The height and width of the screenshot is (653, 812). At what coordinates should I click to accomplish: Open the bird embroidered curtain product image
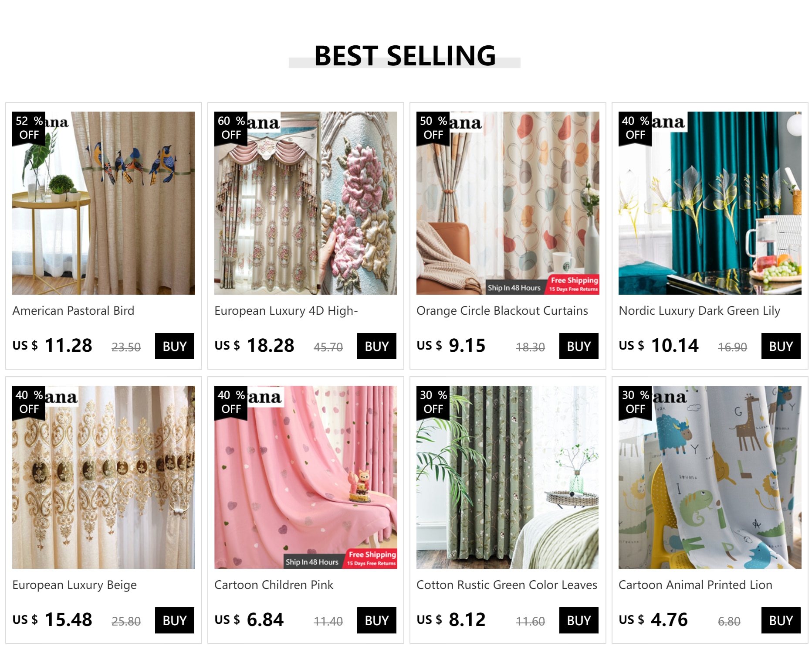point(104,203)
